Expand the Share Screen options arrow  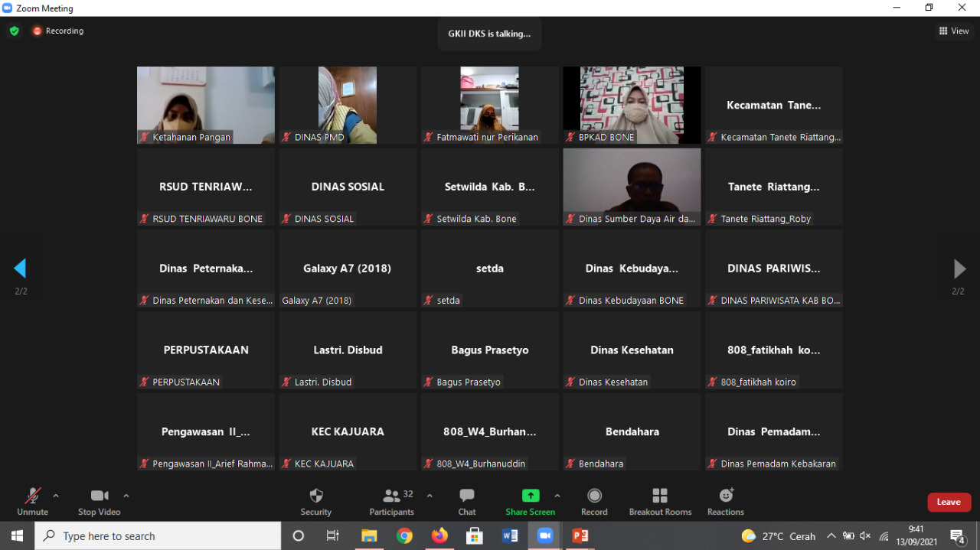(x=557, y=496)
